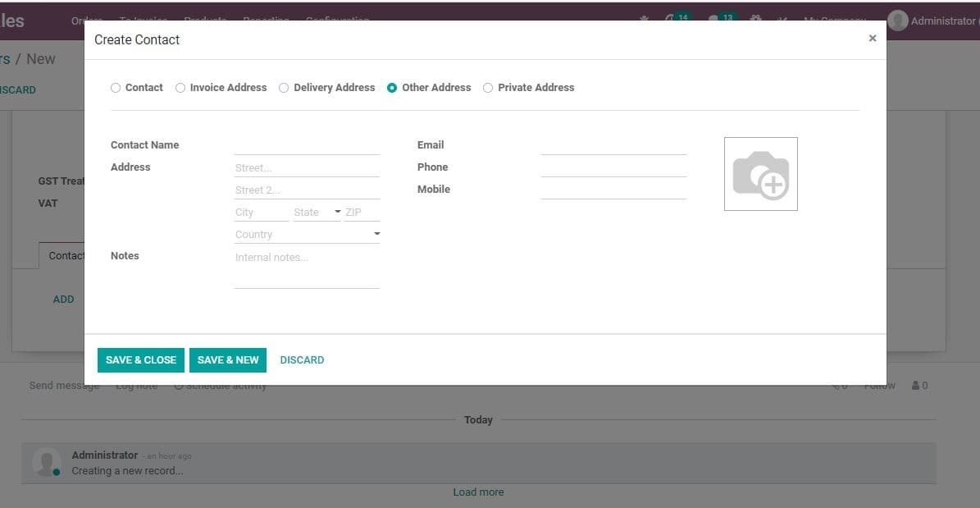
Task: Click the settings gear icon in top bar
Action: click(755, 20)
